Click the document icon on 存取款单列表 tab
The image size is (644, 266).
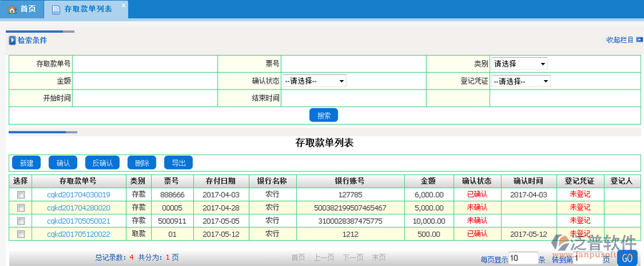click(56, 9)
